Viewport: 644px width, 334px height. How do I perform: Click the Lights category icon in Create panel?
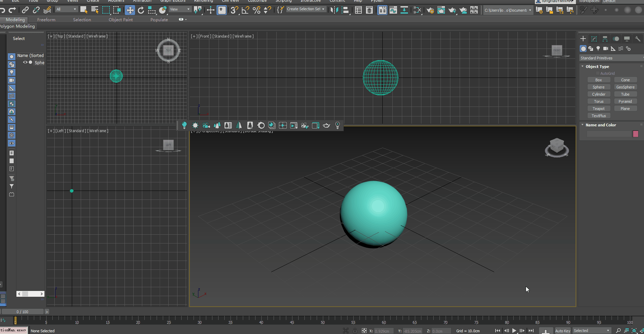(x=598, y=49)
